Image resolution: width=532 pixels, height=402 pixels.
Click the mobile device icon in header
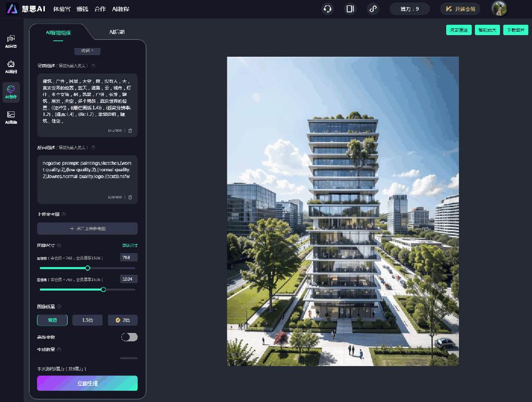(x=350, y=9)
